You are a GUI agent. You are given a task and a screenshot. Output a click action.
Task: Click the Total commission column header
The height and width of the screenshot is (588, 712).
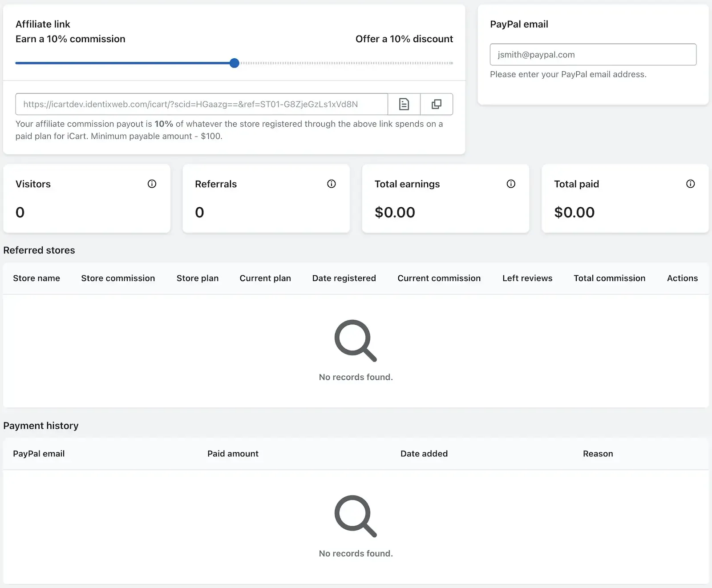click(610, 278)
